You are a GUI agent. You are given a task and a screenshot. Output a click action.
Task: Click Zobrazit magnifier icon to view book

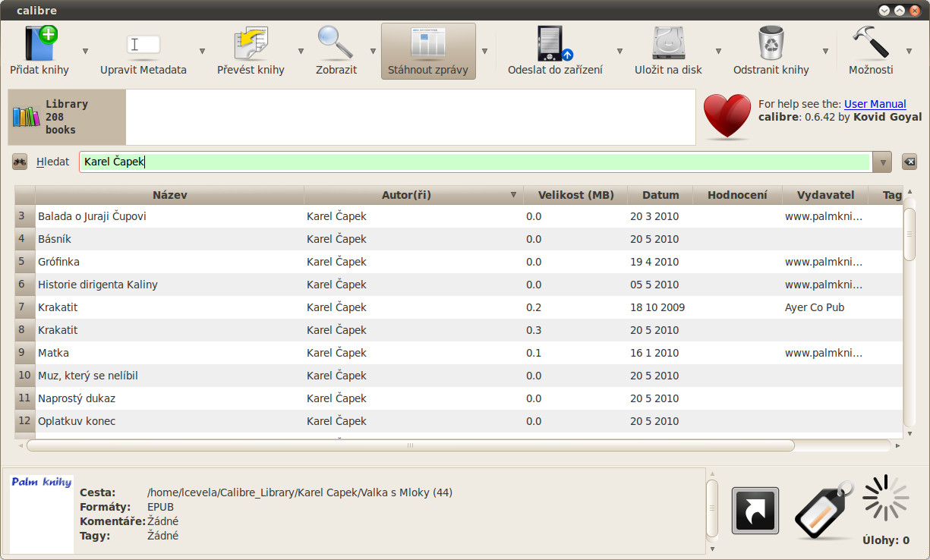(x=336, y=43)
